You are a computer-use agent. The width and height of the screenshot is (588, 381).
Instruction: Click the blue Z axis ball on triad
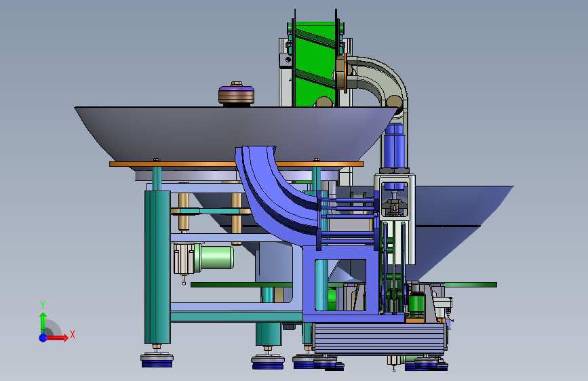click(x=43, y=338)
